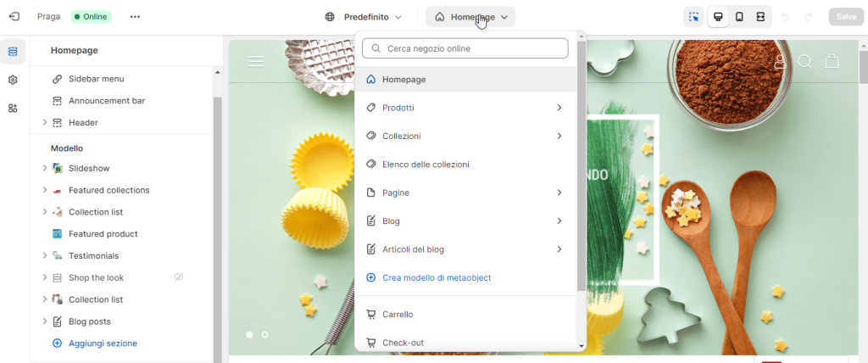
Task: Open the app embeds icon in sidebar
Action: [13, 108]
